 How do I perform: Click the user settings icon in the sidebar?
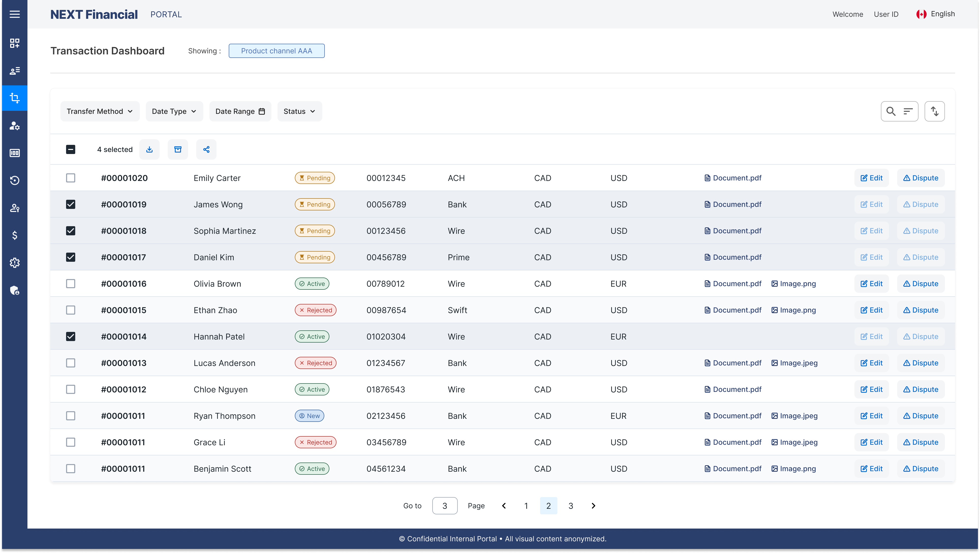14,126
